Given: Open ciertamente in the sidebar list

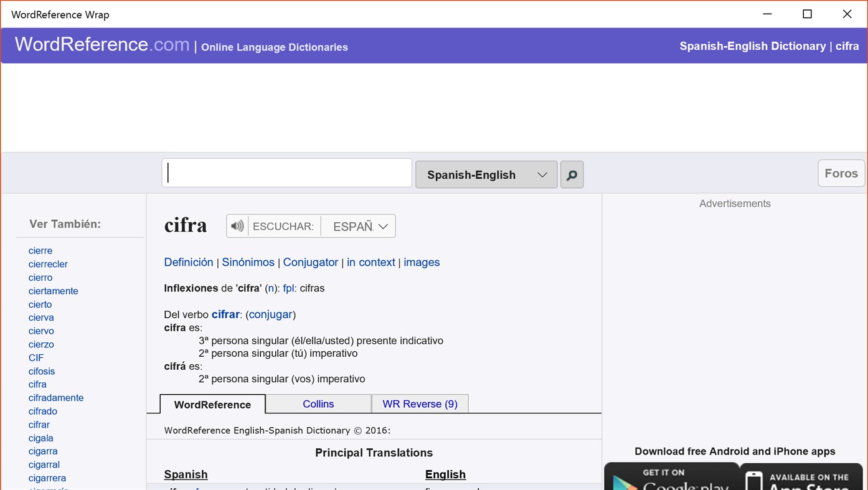Looking at the screenshot, I should pos(53,291).
